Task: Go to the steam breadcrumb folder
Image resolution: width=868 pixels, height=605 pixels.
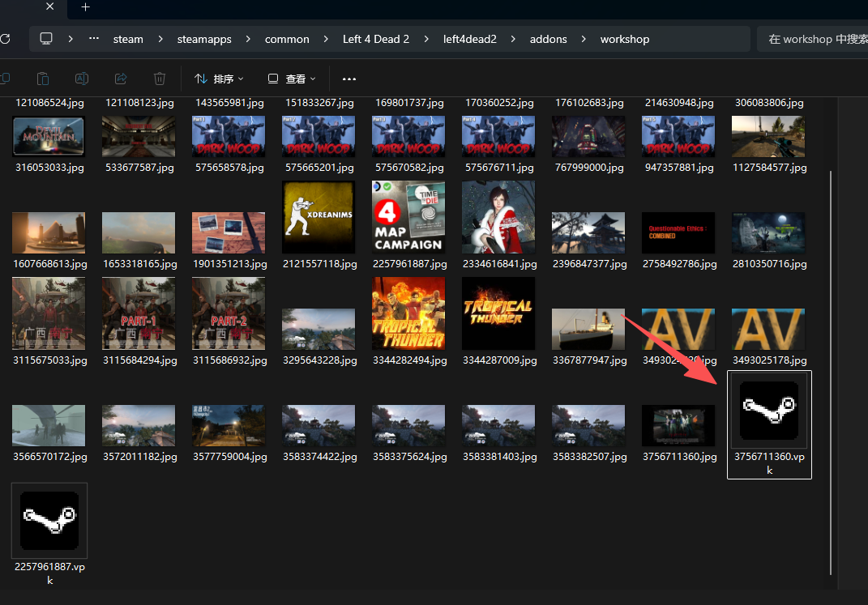Action: tap(128, 39)
